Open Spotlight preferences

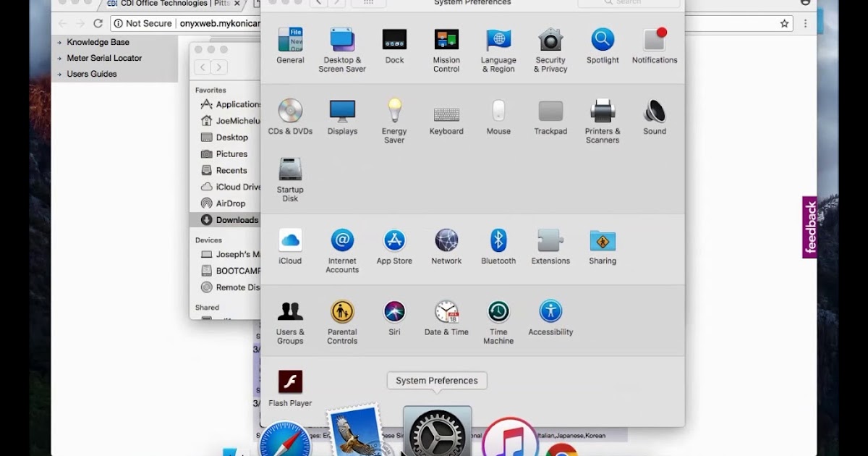[x=603, y=46]
